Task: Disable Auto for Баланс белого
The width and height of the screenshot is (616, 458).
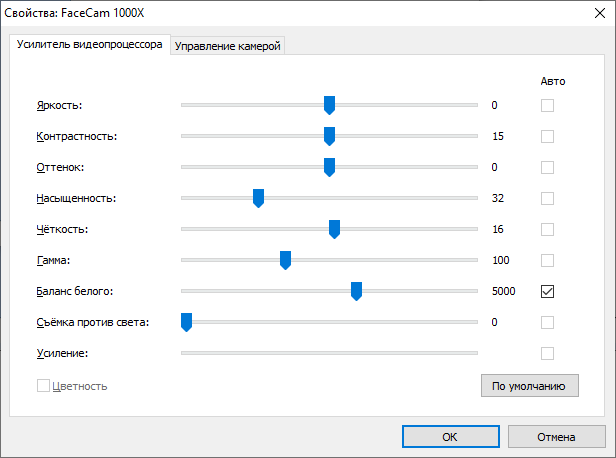Action: click(547, 291)
